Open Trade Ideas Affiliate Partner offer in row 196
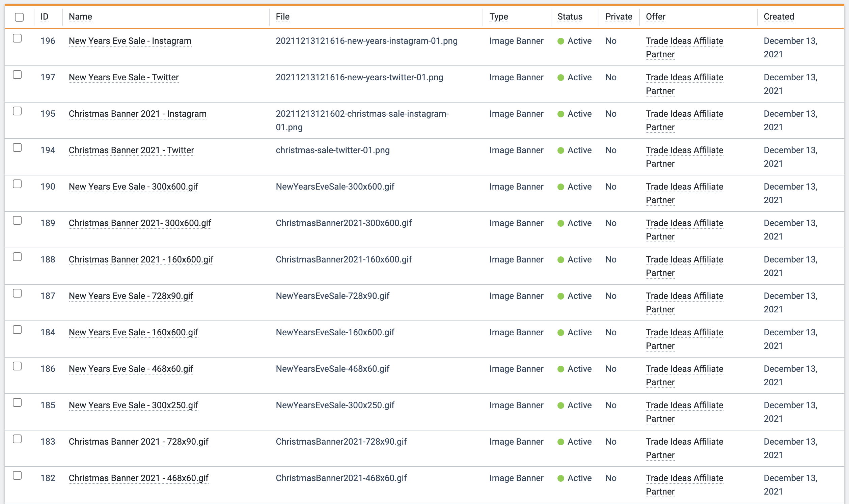 pyautogui.click(x=684, y=48)
